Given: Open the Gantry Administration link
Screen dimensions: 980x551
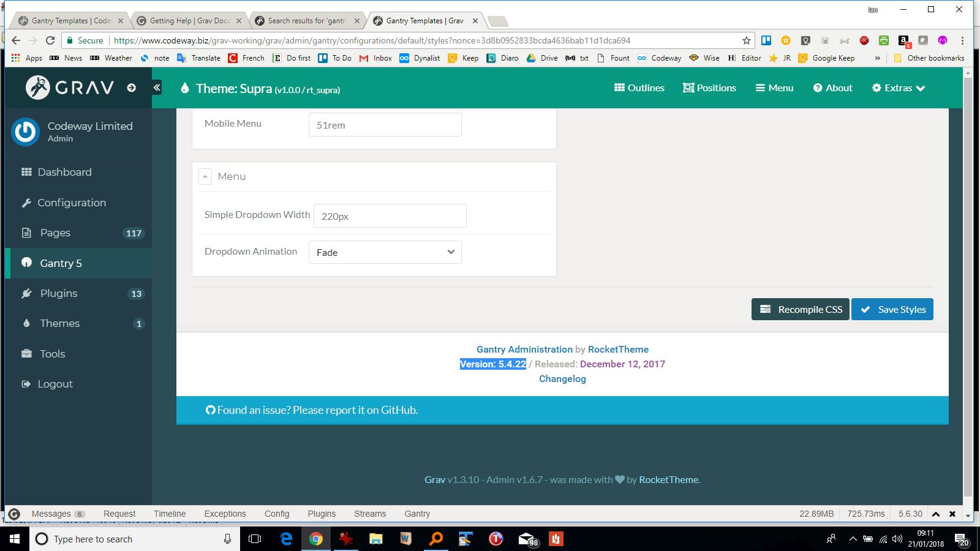Looking at the screenshot, I should tap(524, 349).
